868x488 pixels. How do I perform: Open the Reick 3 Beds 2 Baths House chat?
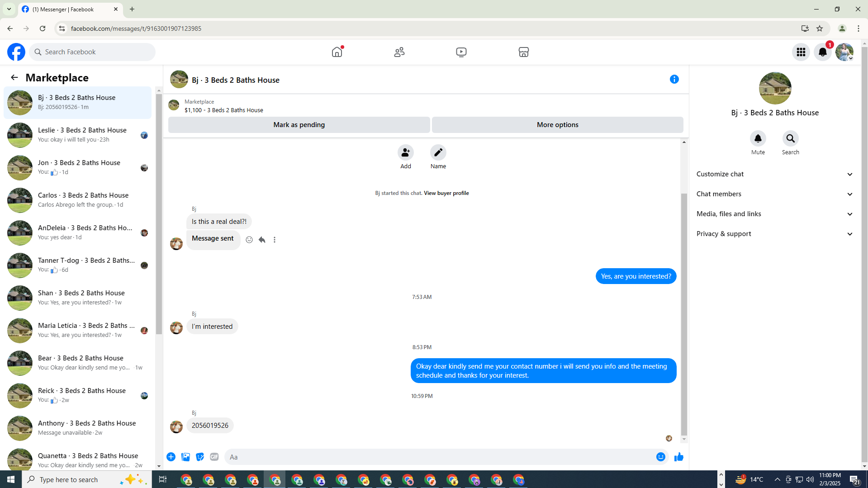click(x=78, y=395)
